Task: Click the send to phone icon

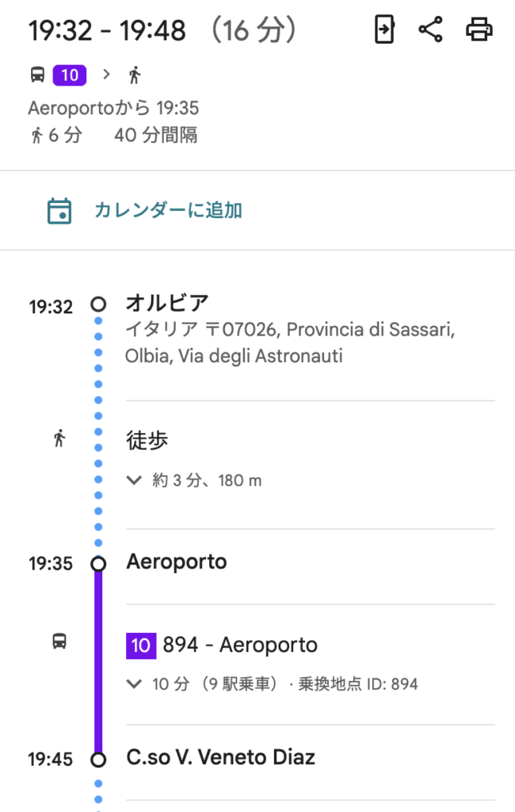Action: click(x=384, y=30)
